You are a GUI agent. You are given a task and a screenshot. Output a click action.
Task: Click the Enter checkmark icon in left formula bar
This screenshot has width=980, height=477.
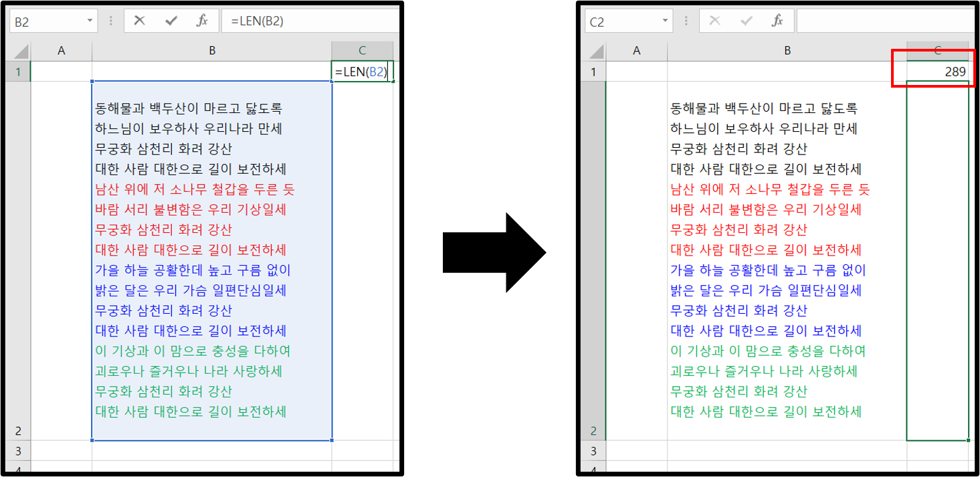click(171, 21)
